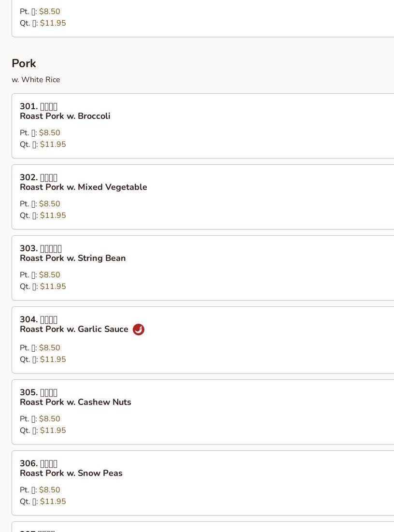
Task: Click quart price under Snow Peas
Action: 53,502
